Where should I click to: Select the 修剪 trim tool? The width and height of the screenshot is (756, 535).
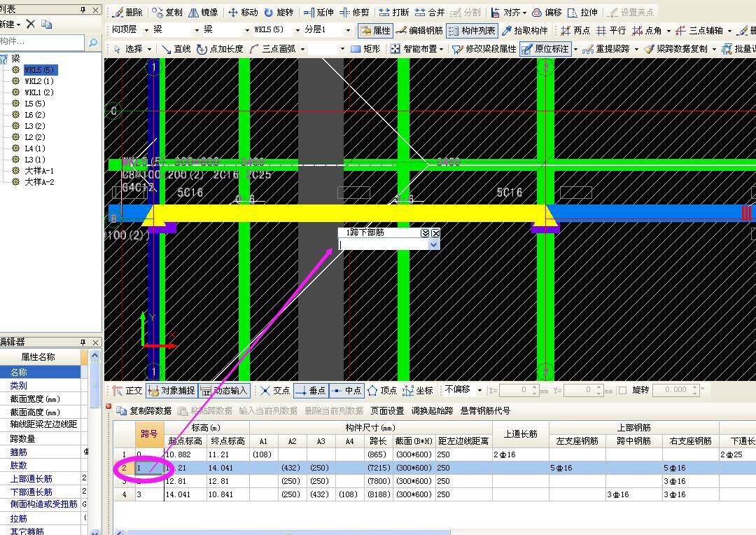[x=354, y=12]
